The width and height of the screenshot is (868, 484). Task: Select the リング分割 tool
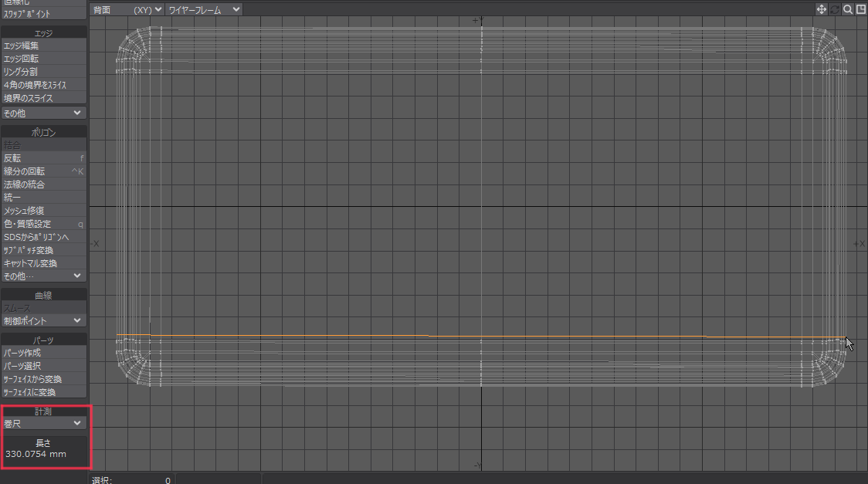[44, 72]
